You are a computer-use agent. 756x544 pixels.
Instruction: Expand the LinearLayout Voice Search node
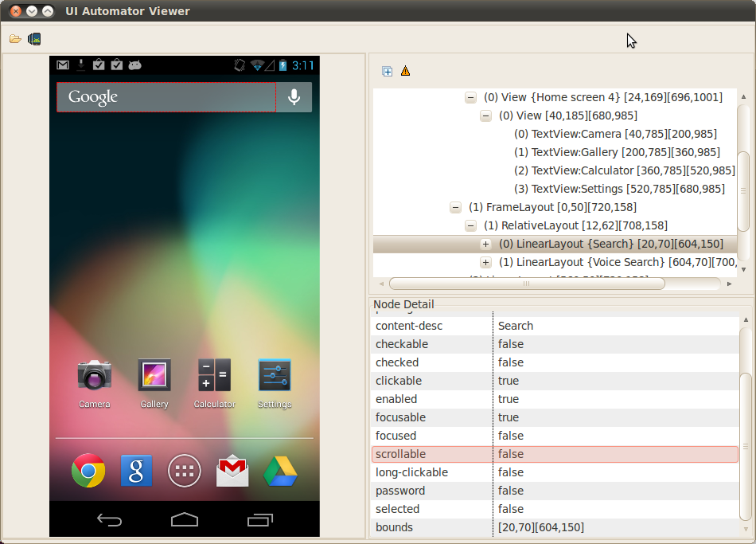click(485, 262)
